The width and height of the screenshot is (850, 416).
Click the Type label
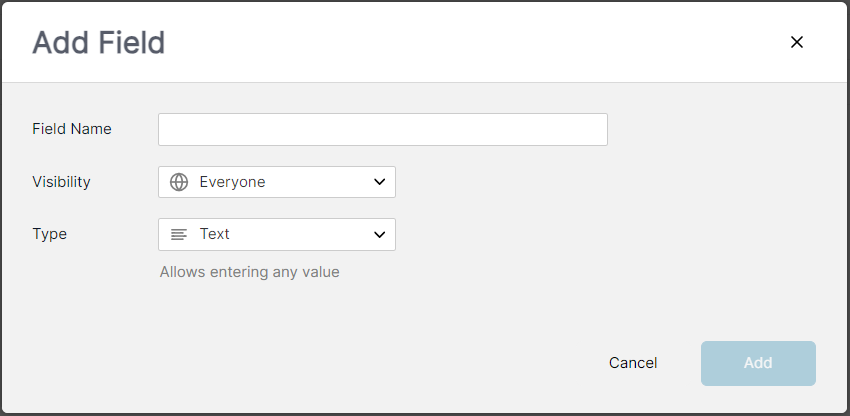[49, 234]
